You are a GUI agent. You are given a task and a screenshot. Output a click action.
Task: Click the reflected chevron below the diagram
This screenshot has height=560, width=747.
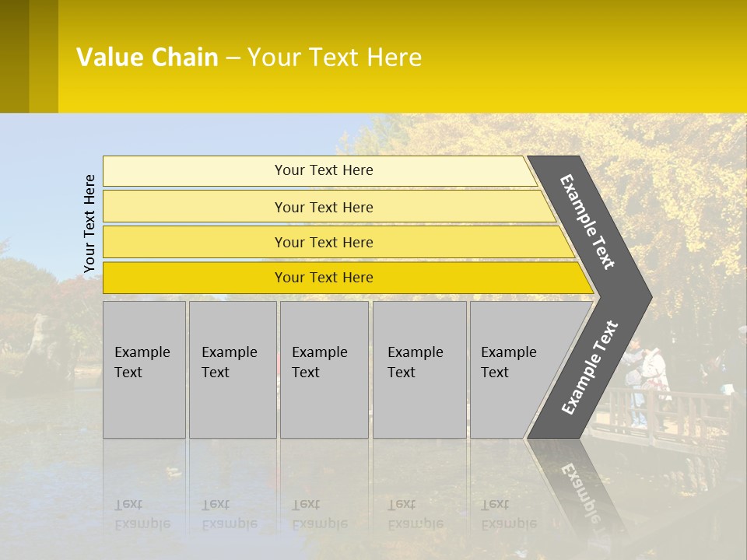pyautogui.click(x=577, y=485)
